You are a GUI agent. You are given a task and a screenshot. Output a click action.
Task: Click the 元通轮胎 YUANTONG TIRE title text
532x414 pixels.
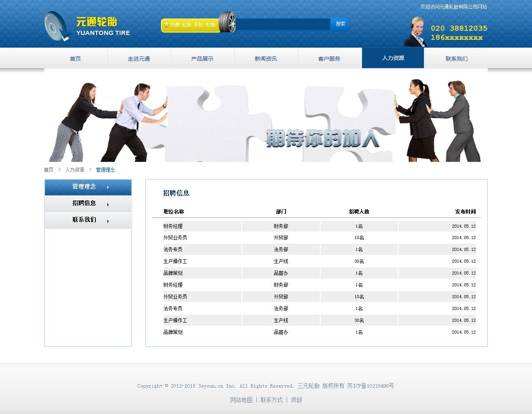coord(103,26)
